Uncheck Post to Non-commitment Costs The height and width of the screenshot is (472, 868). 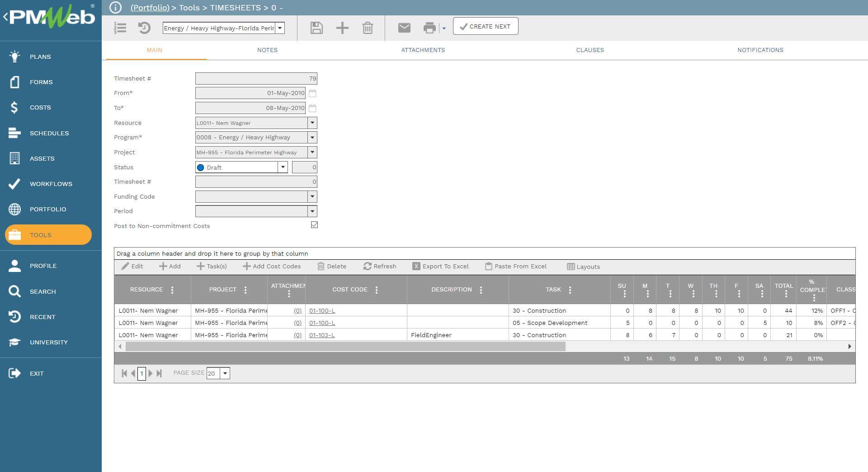314,224
